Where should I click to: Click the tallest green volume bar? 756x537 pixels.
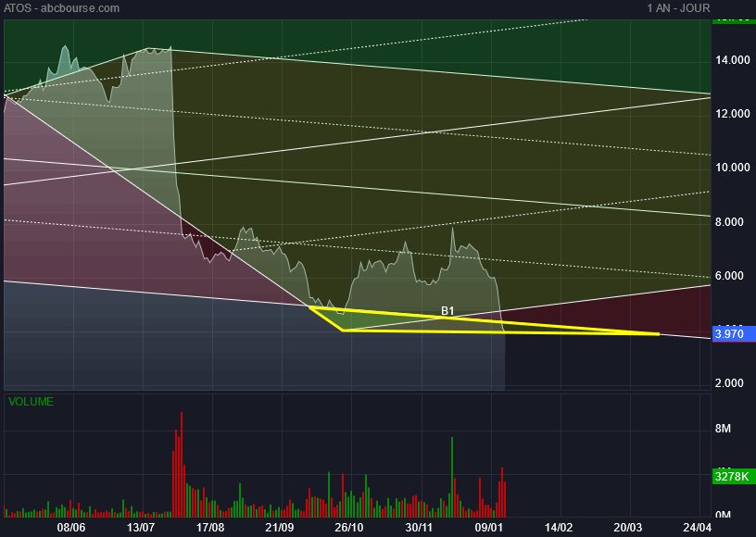click(x=452, y=477)
